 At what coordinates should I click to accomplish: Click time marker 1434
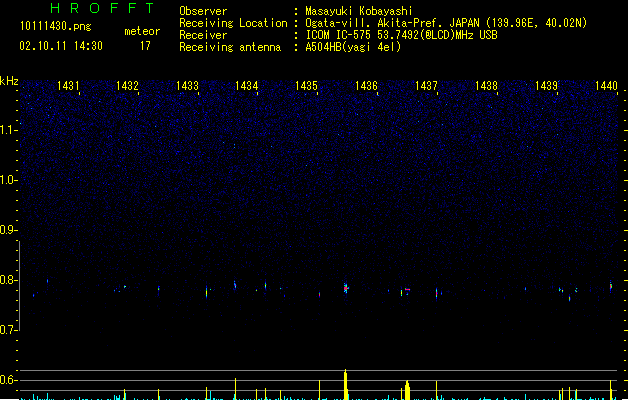[x=246, y=86]
